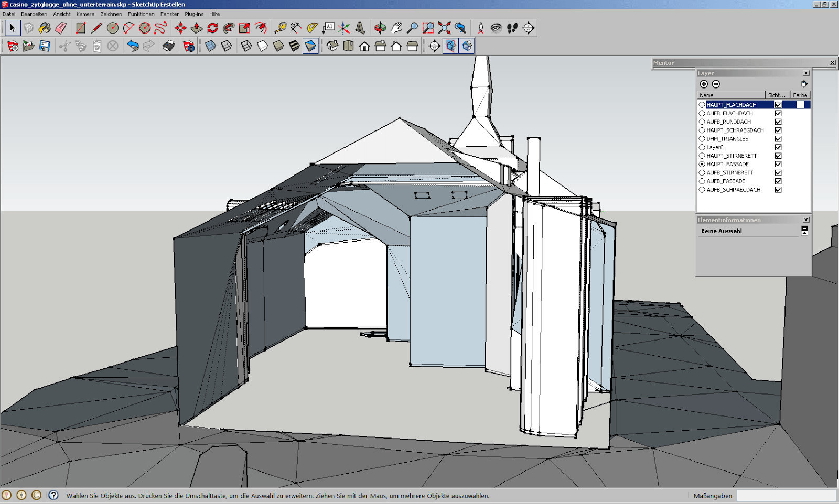Activate the Push/Pull tool
Viewport: 839px width, 504px height.
(197, 28)
